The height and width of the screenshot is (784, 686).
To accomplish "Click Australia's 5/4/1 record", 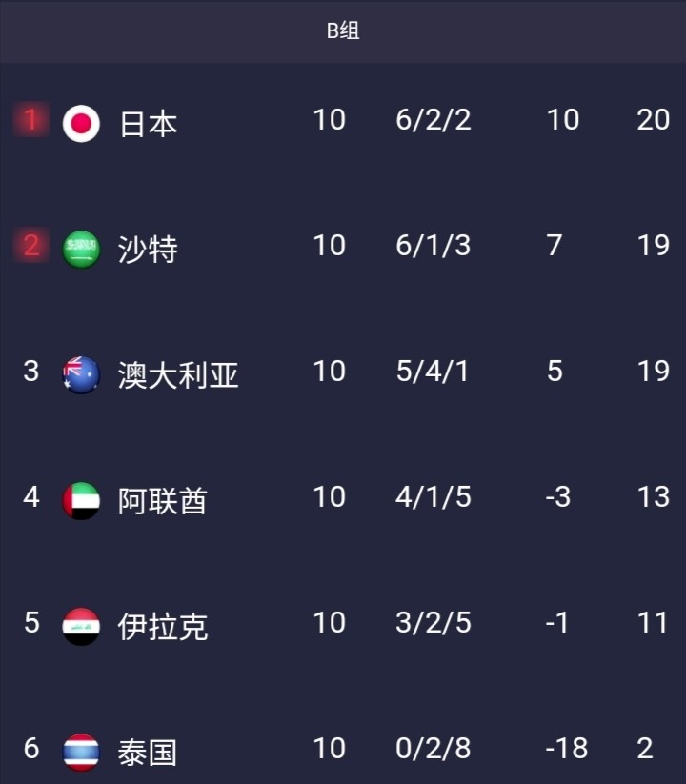I will [433, 372].
